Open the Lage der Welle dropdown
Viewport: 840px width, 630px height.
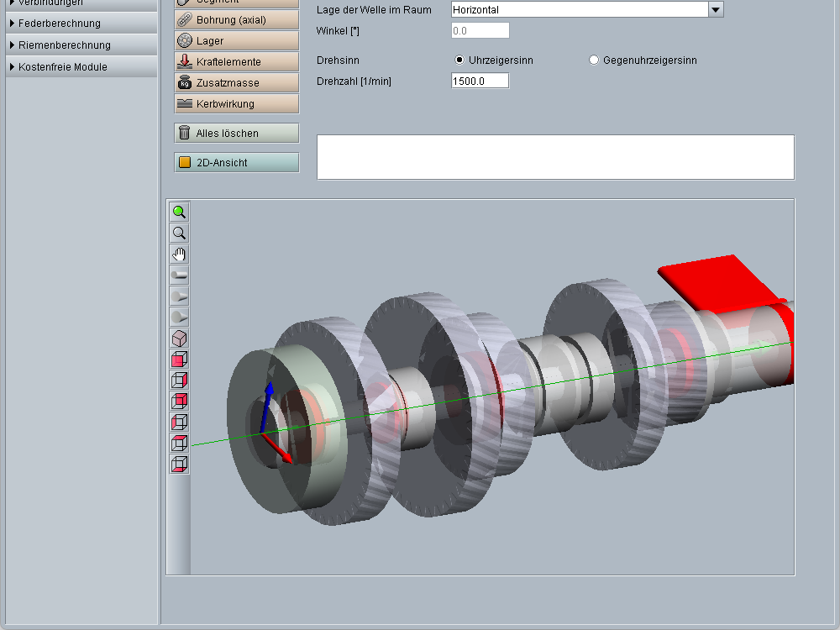(x=715, y=10)
